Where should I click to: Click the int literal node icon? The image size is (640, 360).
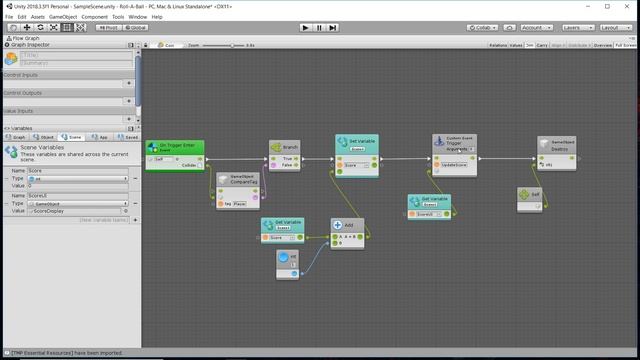(283, 257)
